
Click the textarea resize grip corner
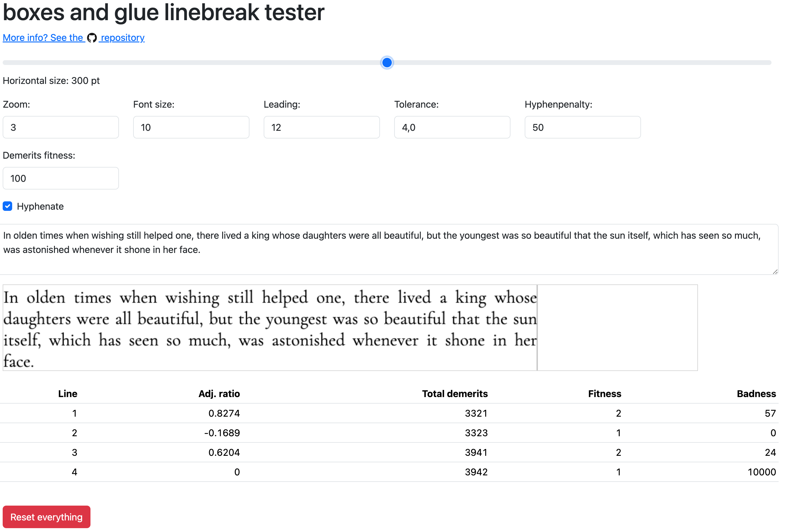click(775, 272)
